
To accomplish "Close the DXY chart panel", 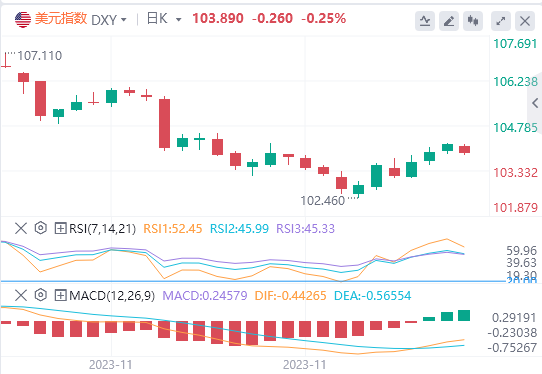I will 525,21.
